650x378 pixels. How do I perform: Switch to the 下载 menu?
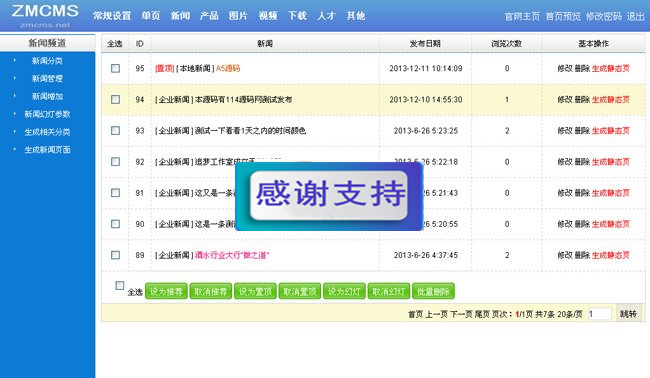click(297, 16)
